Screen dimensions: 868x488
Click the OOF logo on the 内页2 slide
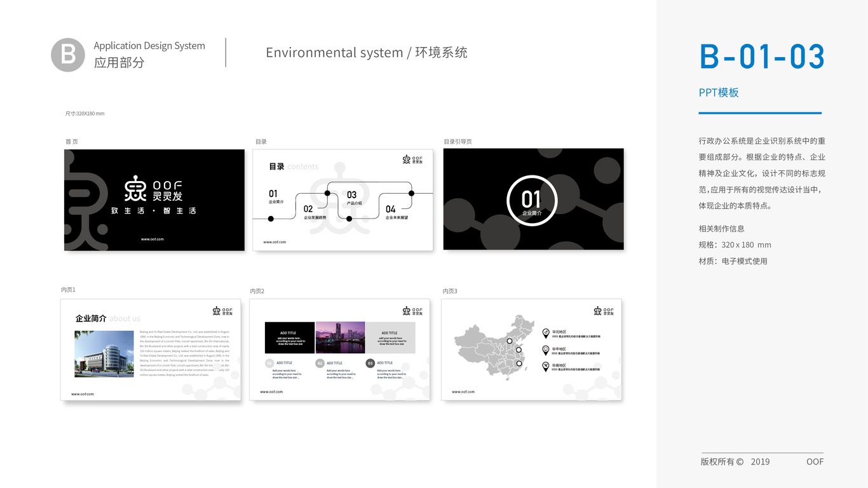(412, 311)
